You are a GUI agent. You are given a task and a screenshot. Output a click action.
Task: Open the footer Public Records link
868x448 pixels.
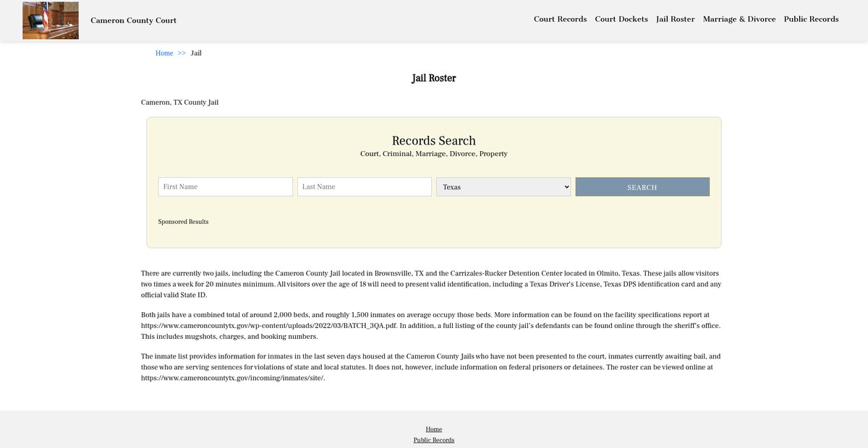[434, 440]
